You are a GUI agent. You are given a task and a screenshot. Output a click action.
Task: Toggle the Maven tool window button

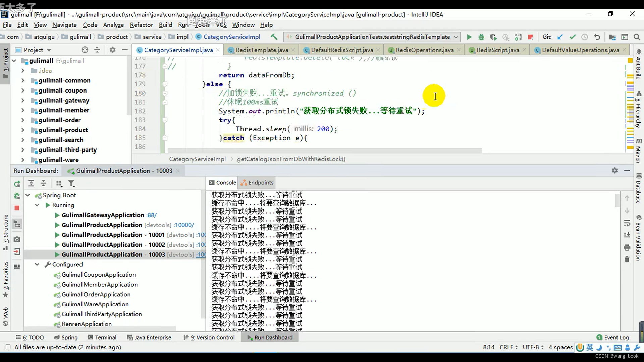pos(639,151)
